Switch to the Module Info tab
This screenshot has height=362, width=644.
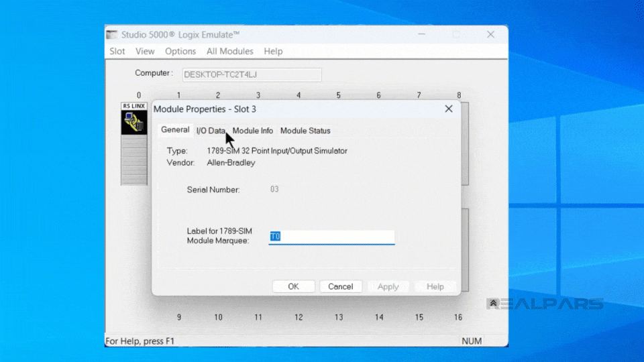(x=253, y=131)
